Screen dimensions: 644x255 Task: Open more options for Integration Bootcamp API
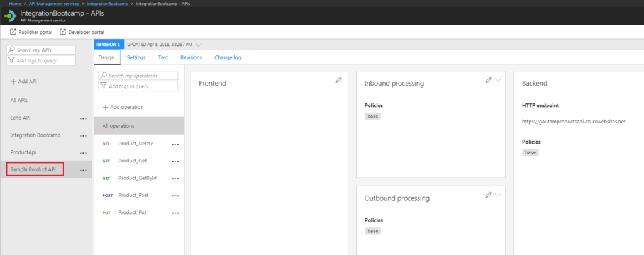click(83, 136)
